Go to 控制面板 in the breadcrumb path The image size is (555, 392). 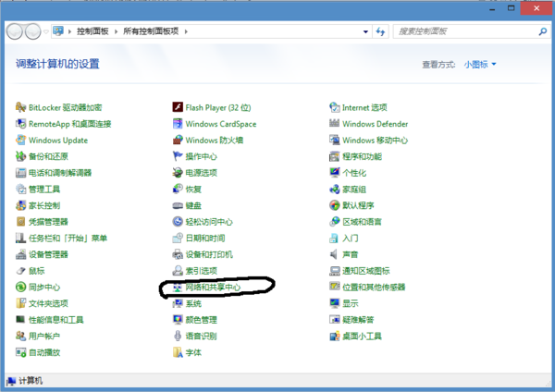92,31
